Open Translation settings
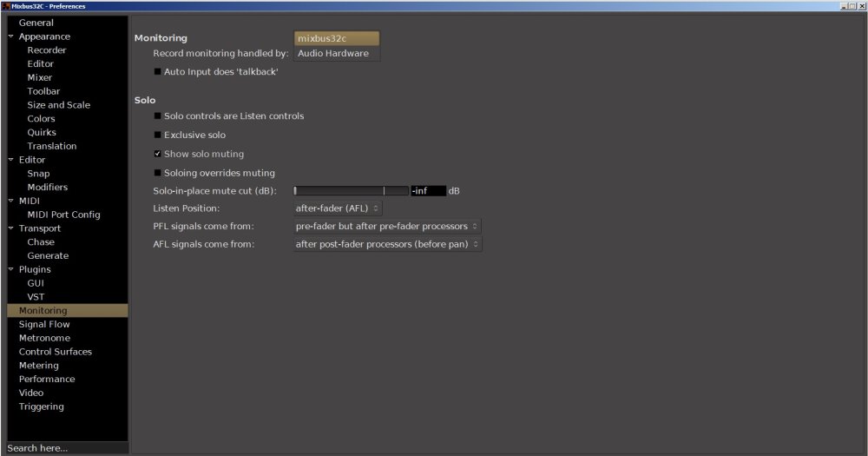 (x=52, y=146)
